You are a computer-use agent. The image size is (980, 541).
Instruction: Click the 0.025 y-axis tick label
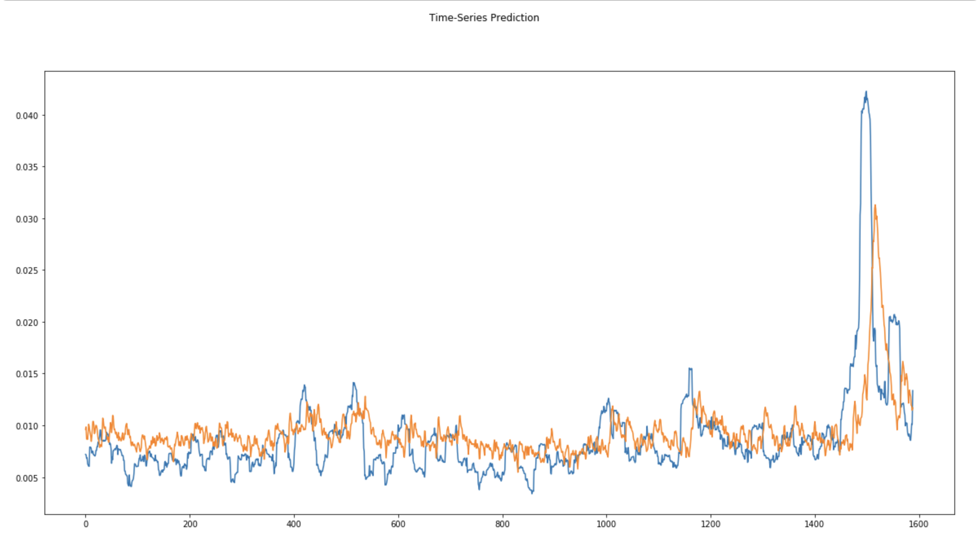pyautogui.click(x=27, y=270)
